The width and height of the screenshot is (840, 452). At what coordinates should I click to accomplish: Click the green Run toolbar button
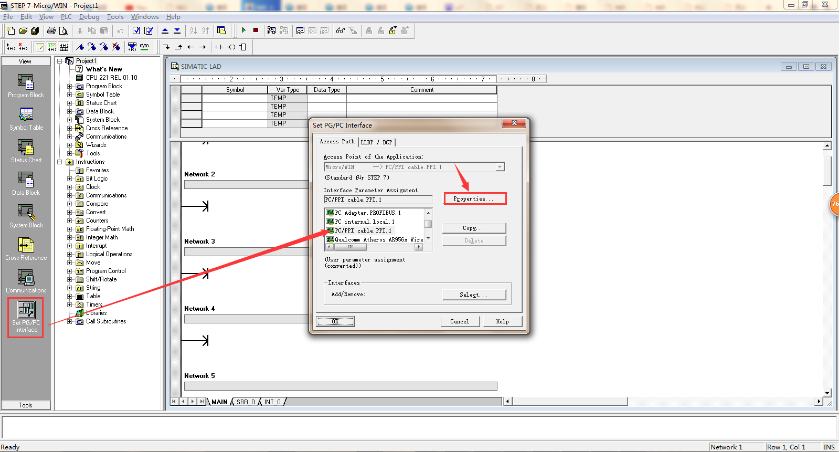click(x=244, y=31)
